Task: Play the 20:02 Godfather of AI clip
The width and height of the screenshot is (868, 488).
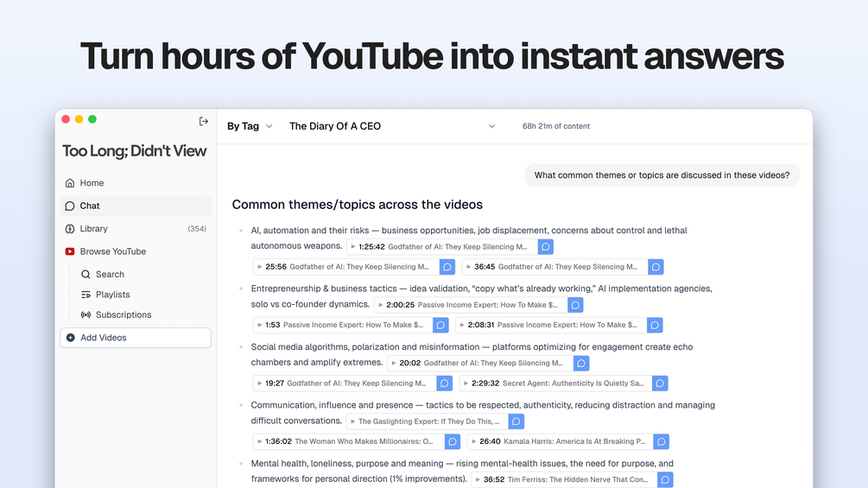Action: 480,363
